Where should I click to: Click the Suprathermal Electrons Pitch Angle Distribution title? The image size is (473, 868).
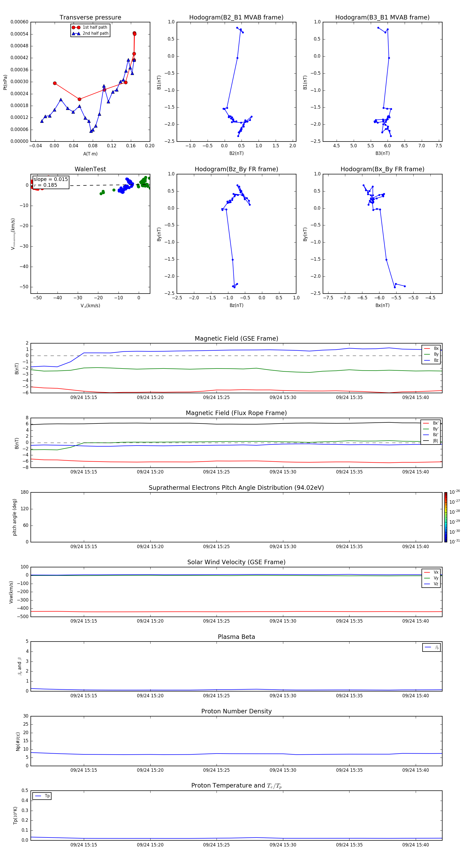pyautogui.click(x=236, y=488)
